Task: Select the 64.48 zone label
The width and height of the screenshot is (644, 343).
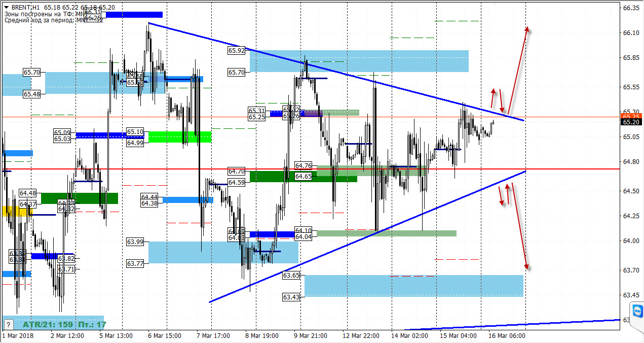Action: coord(28,193)
